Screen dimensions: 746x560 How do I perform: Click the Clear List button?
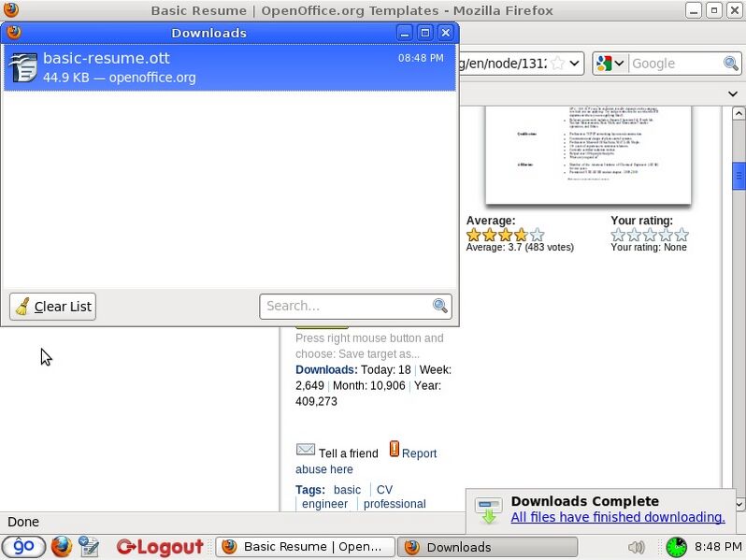pos(52,307)
